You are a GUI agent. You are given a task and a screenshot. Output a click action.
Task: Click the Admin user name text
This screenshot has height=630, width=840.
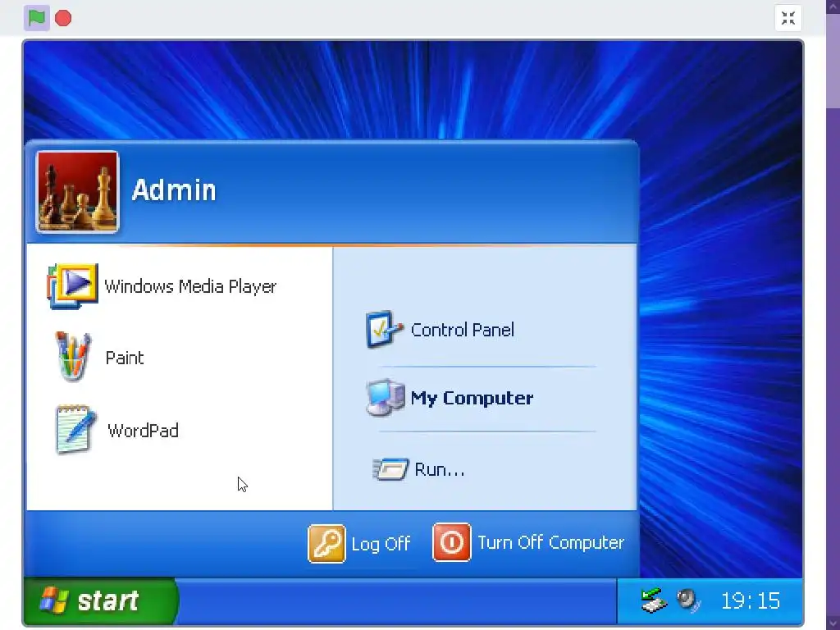pyautogui.click(x=174, y=190)
